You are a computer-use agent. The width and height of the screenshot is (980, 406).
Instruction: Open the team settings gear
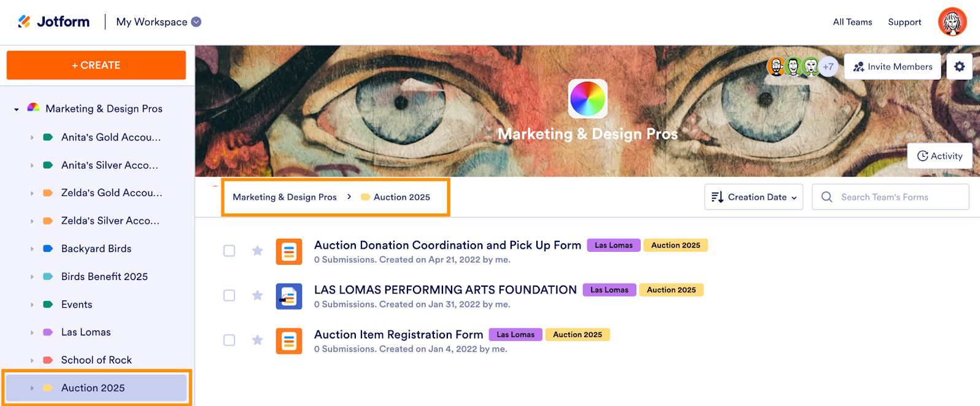click(959, 66)
